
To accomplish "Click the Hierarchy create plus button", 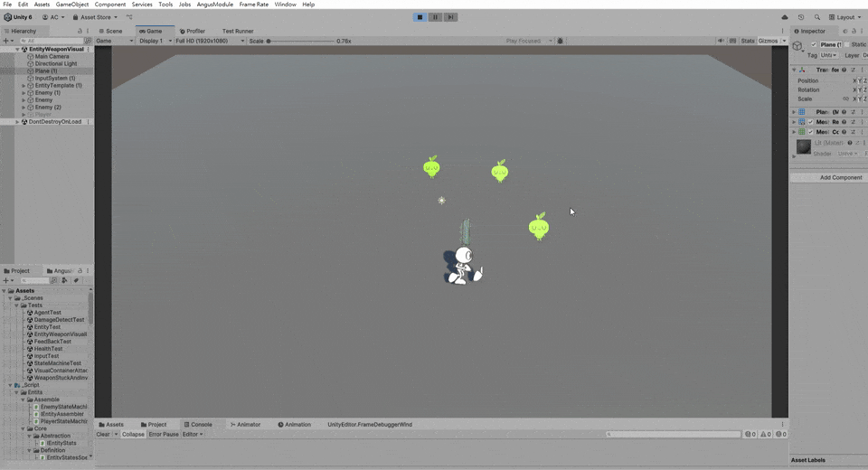I will (8, 41).
